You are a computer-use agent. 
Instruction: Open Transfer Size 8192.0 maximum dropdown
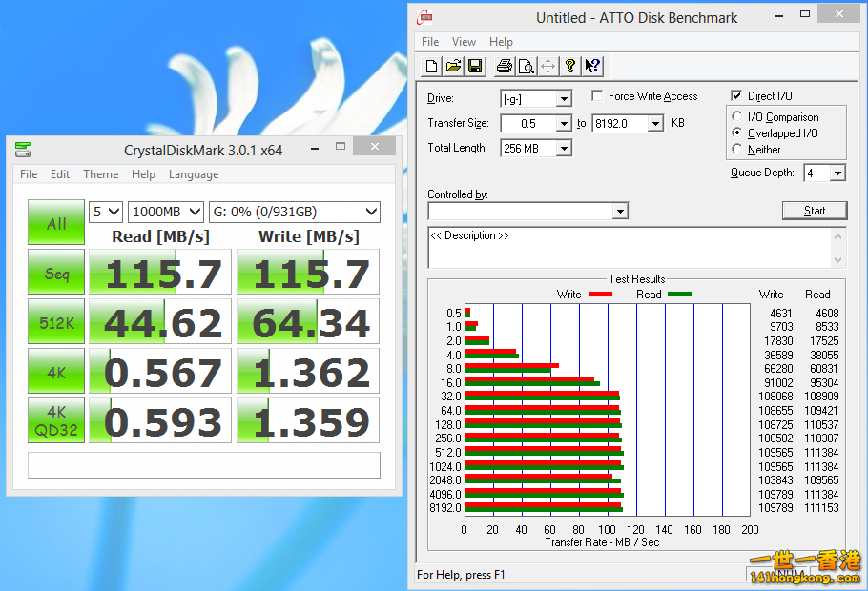coord(655,123)
